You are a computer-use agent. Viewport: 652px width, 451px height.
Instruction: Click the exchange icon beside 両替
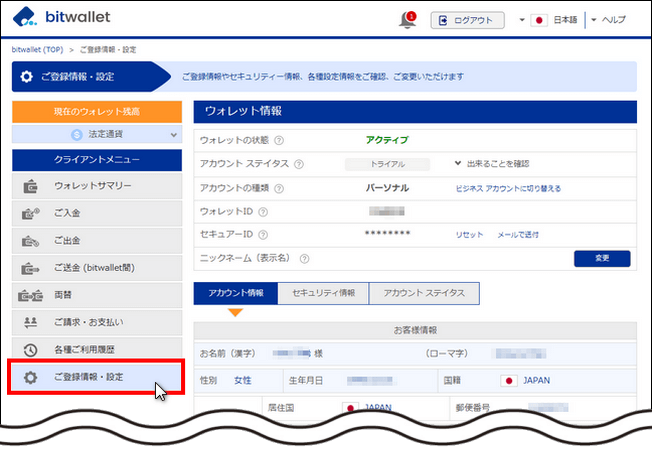[x=30, y=296]
